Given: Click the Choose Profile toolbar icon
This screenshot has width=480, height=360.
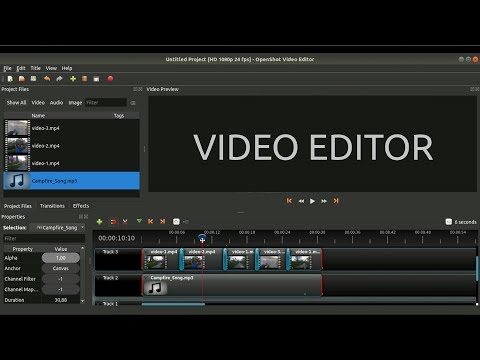Looking at the screenshot, I should click(84, 79).
